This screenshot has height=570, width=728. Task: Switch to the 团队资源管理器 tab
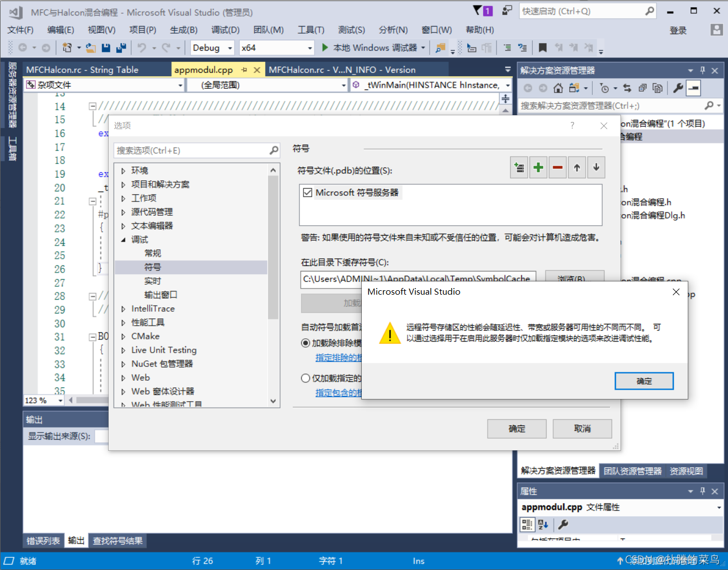point(632,471)
